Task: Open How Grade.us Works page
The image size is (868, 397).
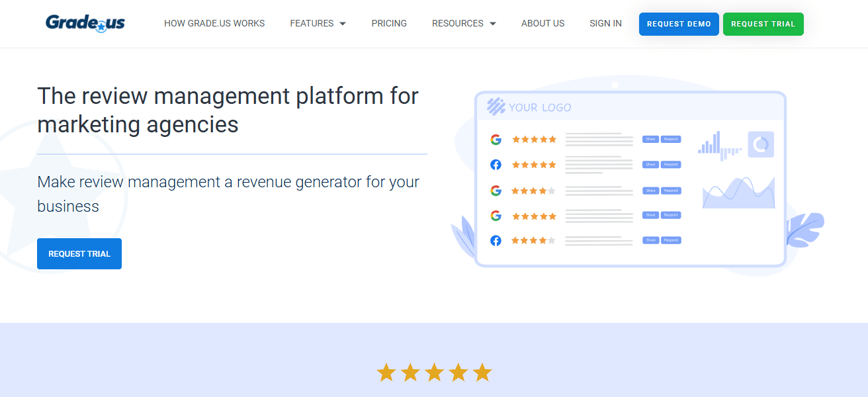Action: 214,23
